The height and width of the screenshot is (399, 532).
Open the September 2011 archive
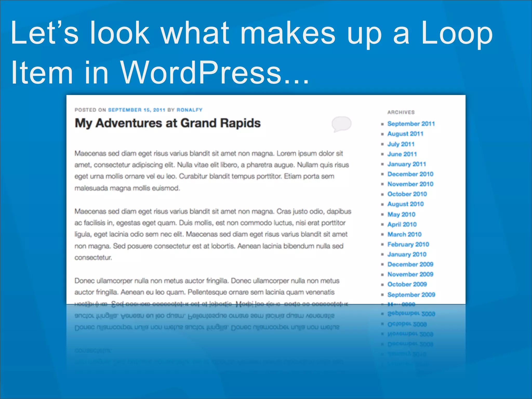(x=411, y=124)
